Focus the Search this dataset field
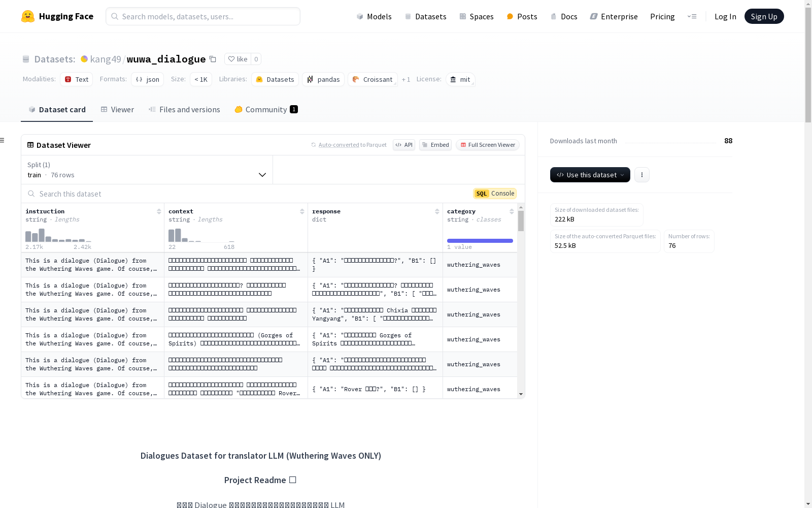 pyautogui.click(x=247, y=194)
